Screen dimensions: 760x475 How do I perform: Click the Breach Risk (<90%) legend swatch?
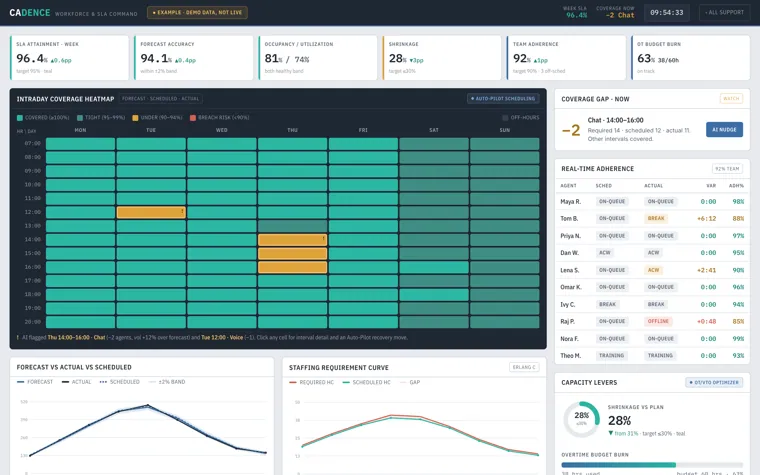coord(193,118)
